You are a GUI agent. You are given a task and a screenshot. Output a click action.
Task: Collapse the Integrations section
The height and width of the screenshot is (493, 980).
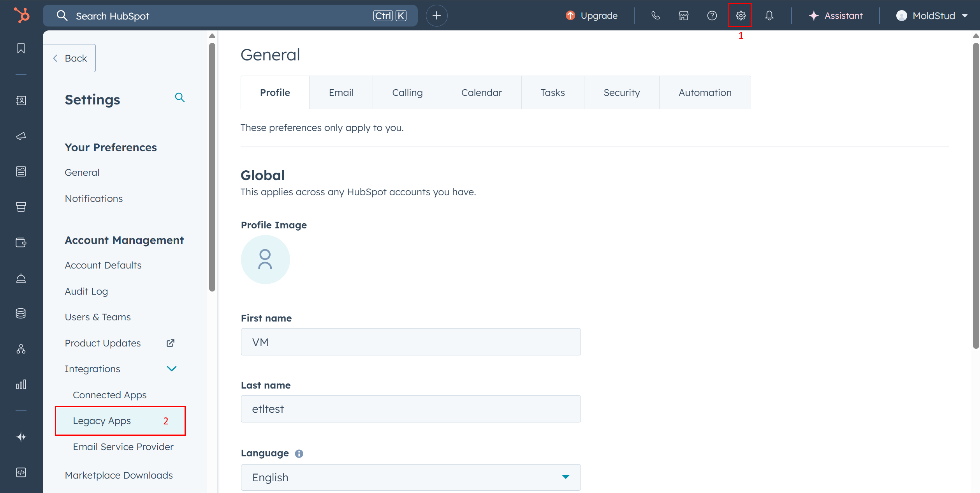171,368
